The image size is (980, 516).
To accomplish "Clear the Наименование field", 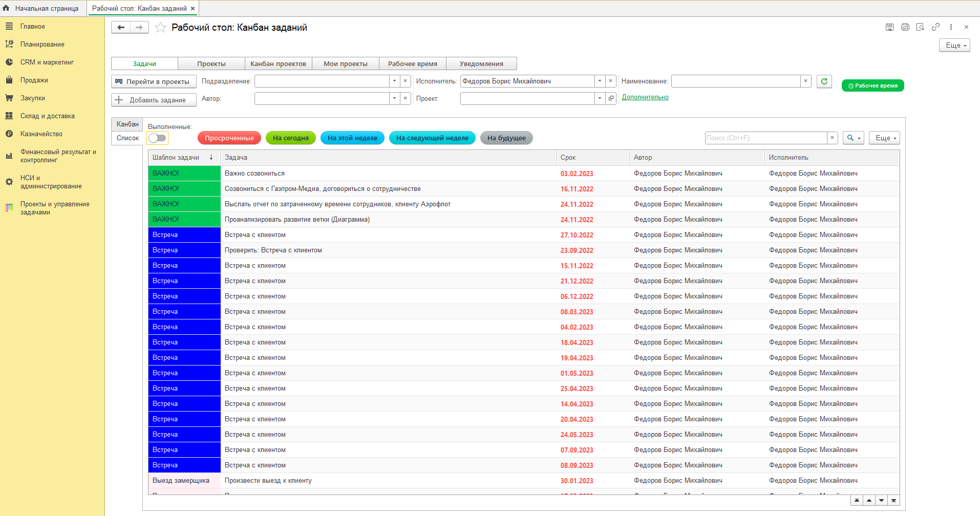I will tap(805, 81).
